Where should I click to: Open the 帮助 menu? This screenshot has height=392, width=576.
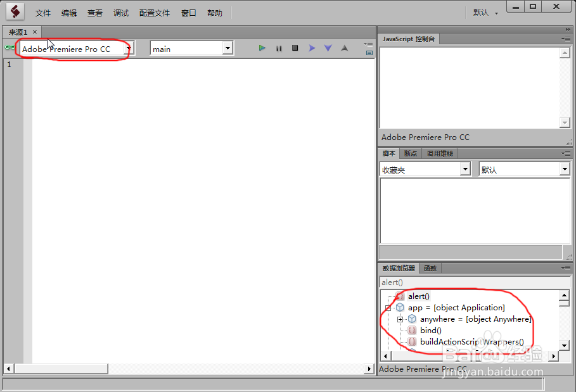pos(215,13)
